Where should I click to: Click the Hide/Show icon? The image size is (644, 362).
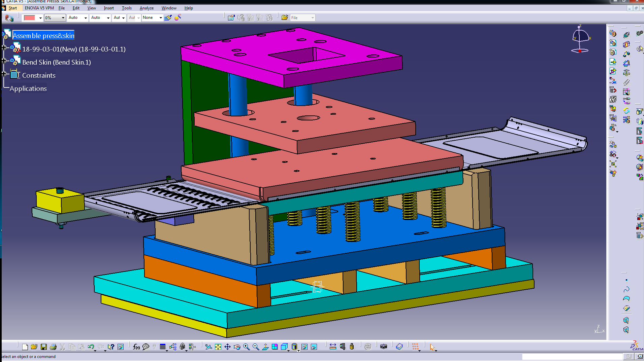click(304, 347)
